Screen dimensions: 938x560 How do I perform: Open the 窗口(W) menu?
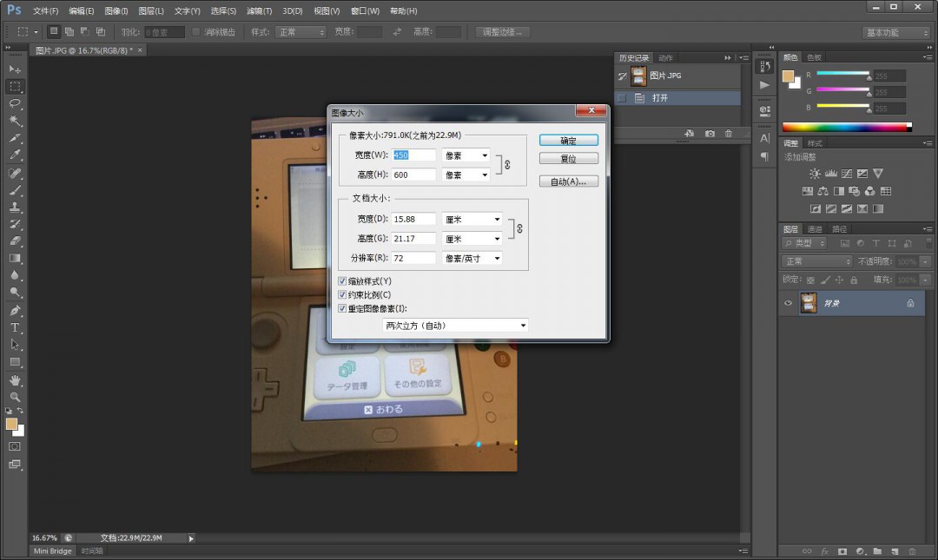point(365,10)
